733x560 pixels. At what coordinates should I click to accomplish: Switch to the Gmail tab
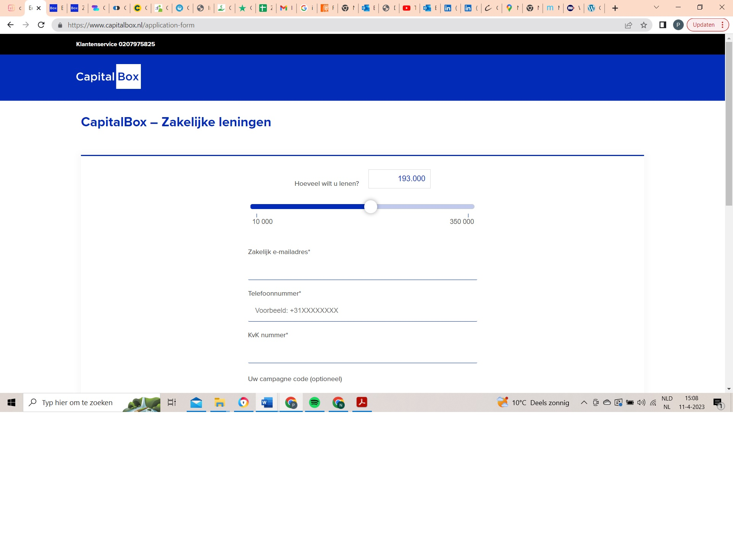286,8
